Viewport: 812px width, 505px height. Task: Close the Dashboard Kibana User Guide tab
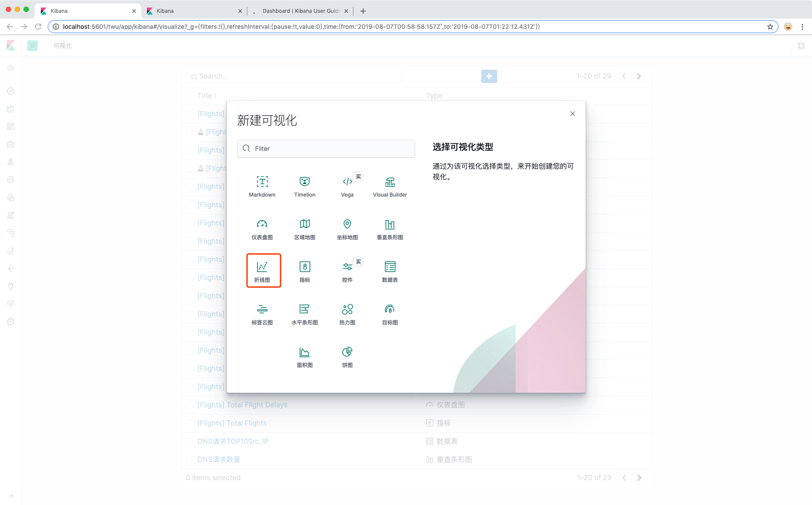point(346,11)
